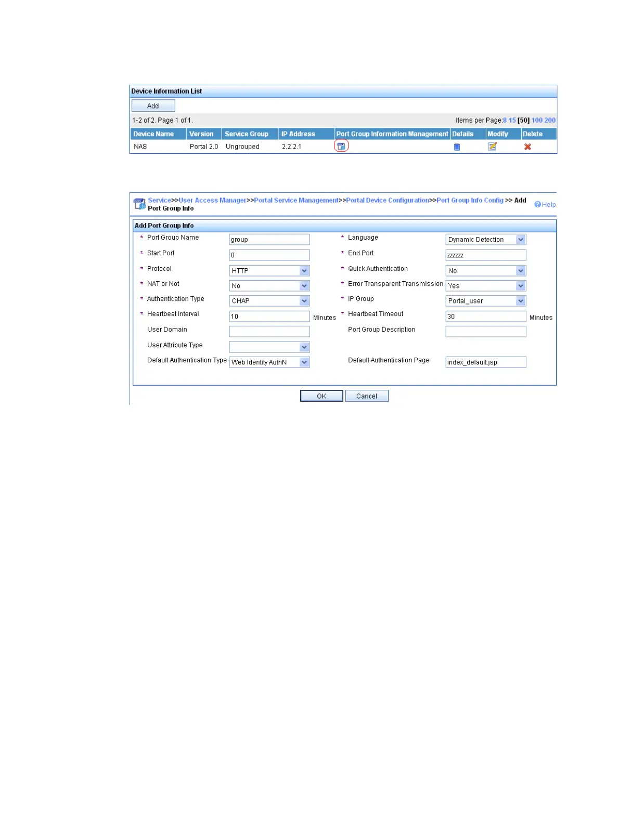Open the User Attribute Type dropdown
The width and height of the screenshot is (619, 840).
(x=269, y=347)
